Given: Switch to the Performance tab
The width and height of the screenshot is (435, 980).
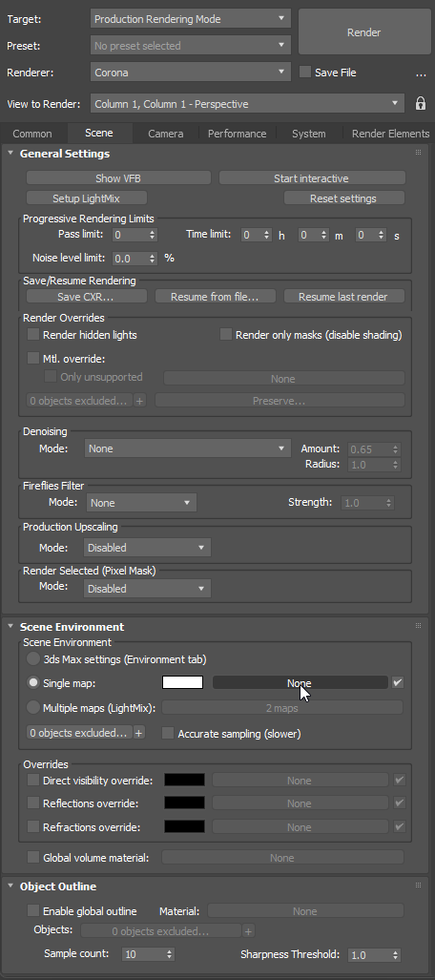Looking at the screenshot, I should point(237,134).
